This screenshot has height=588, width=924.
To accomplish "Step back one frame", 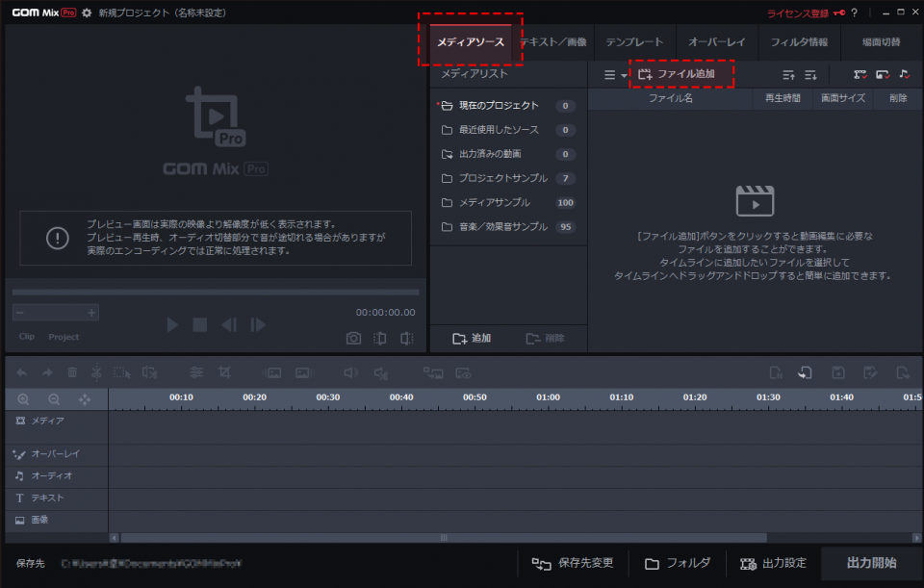I will [x=229, y=324].
